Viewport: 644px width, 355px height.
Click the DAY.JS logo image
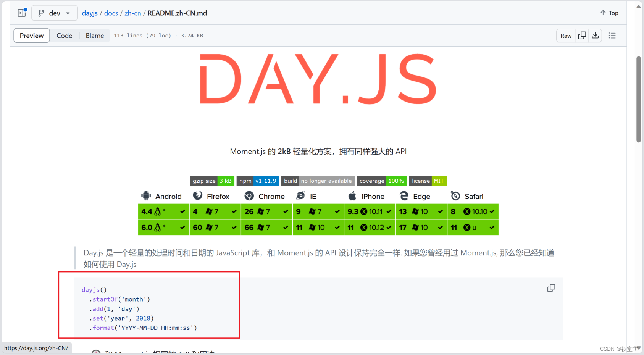tap(318, 79)
